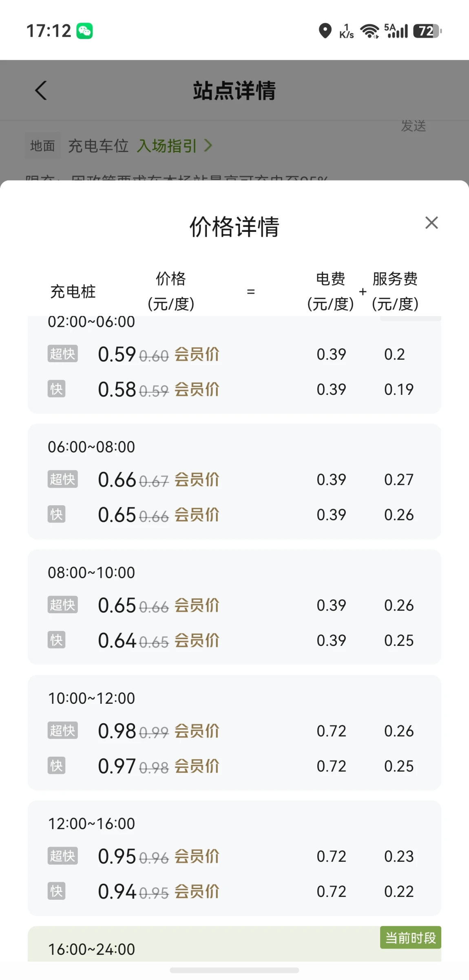
Task: Tap the back arrow on 站点详情
Action: point(41,90)
